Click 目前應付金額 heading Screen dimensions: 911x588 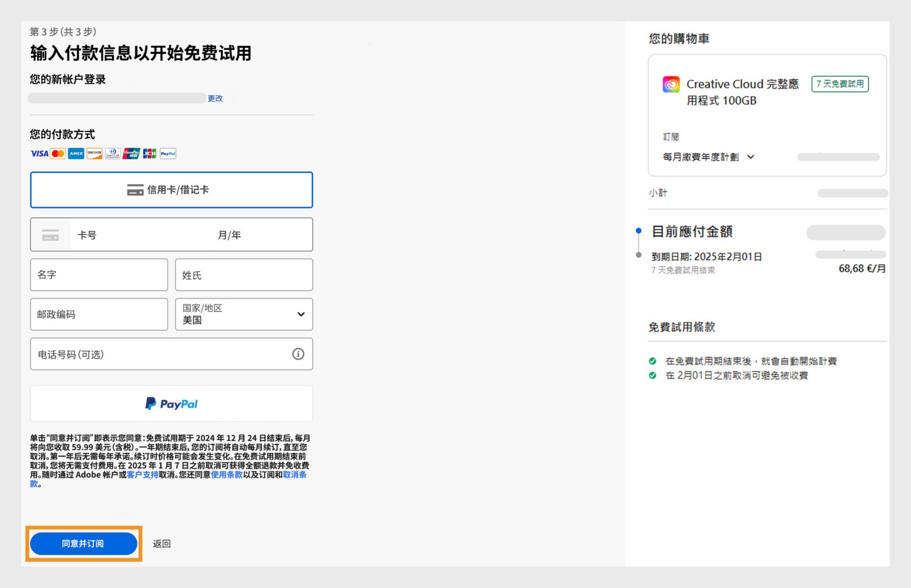tap(692, 231)
